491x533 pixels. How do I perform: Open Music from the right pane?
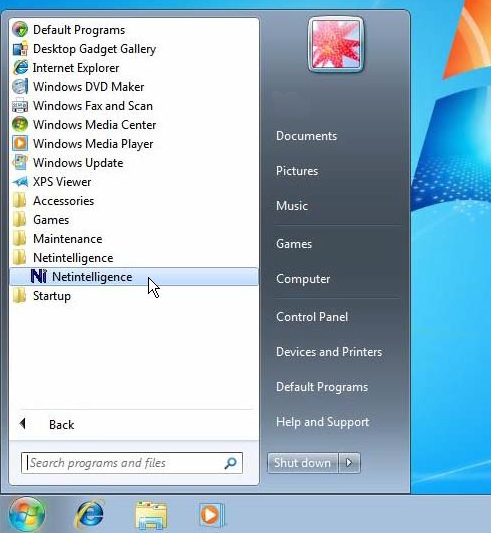coord(292,206)
